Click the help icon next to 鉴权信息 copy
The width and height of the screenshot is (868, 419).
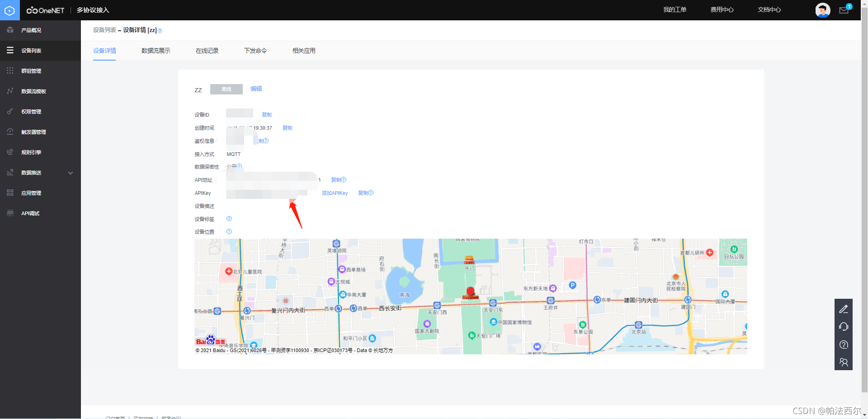pos(266,141)
